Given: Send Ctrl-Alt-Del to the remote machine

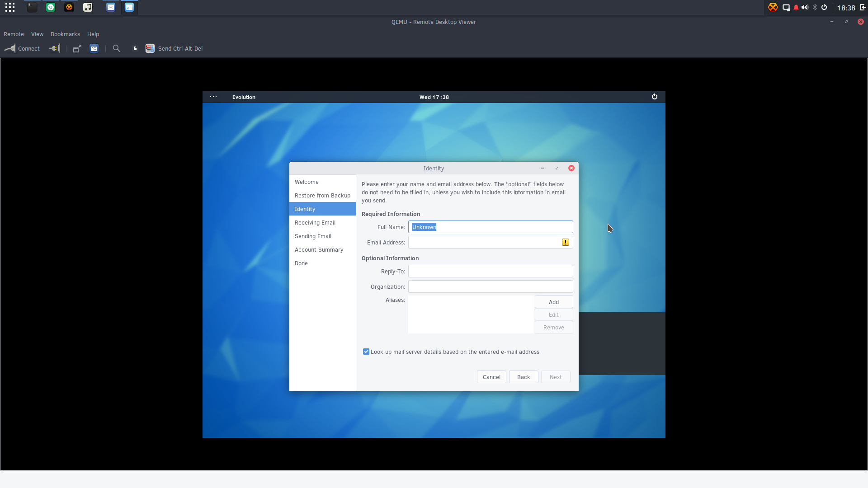Looking at the screenshot, I should (174, 48).
